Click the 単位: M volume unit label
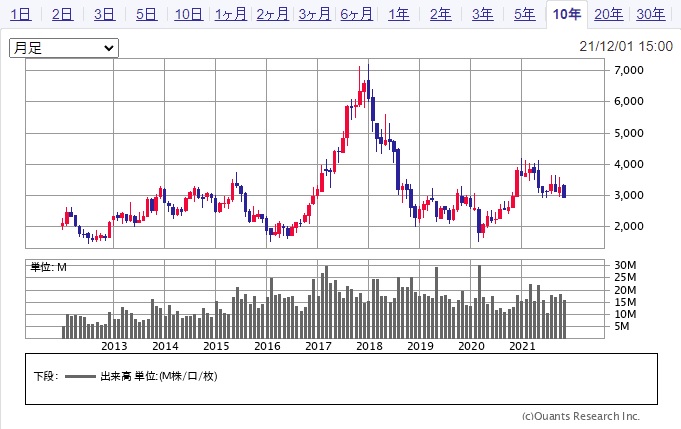Image resolution: width=681 pixels, height=429 pixels. 48,267
